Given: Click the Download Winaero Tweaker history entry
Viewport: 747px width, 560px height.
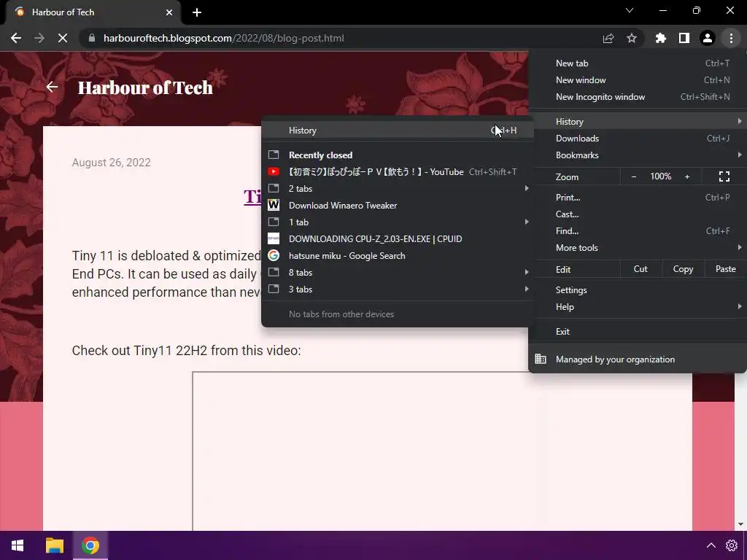Looking at the screenshot, I should (398, 205).
